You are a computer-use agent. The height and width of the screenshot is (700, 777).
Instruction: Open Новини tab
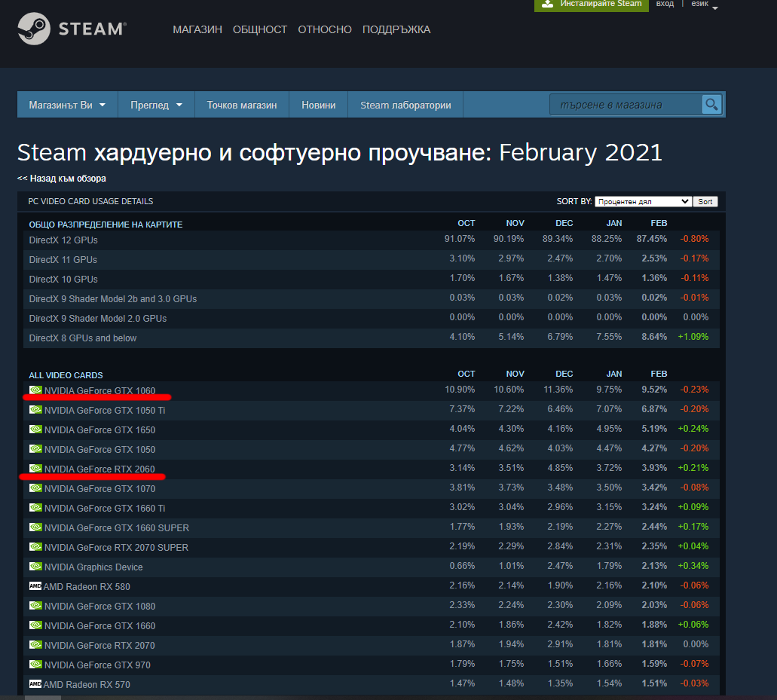[319, 105]
